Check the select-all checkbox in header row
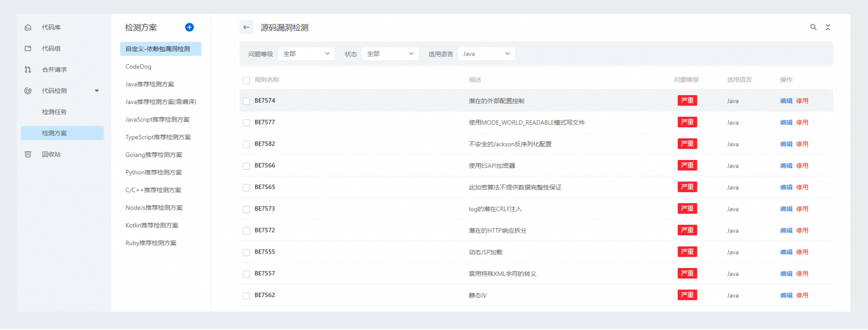 [246, 80]
